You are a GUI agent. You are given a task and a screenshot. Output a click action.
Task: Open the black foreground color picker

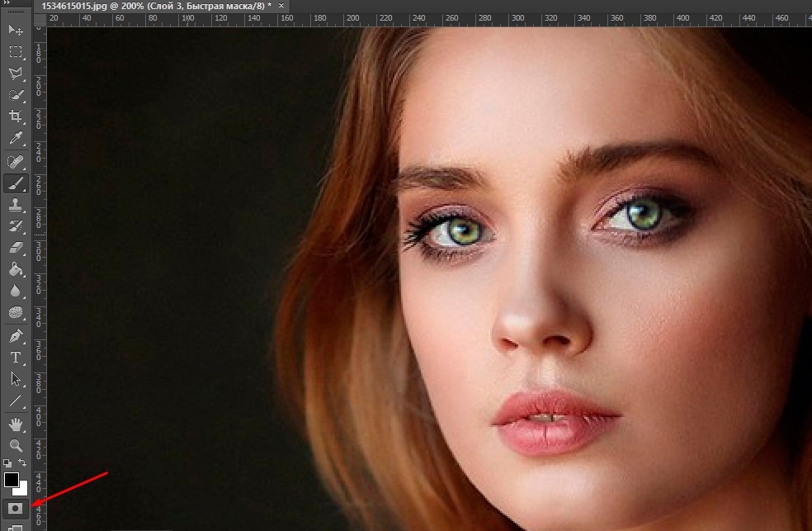(11, 480)
